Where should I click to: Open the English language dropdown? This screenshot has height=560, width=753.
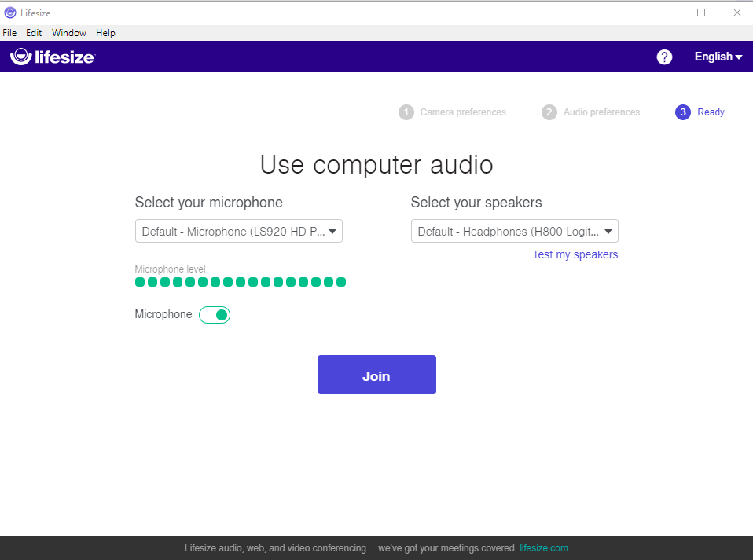click(x=716, y=57)
